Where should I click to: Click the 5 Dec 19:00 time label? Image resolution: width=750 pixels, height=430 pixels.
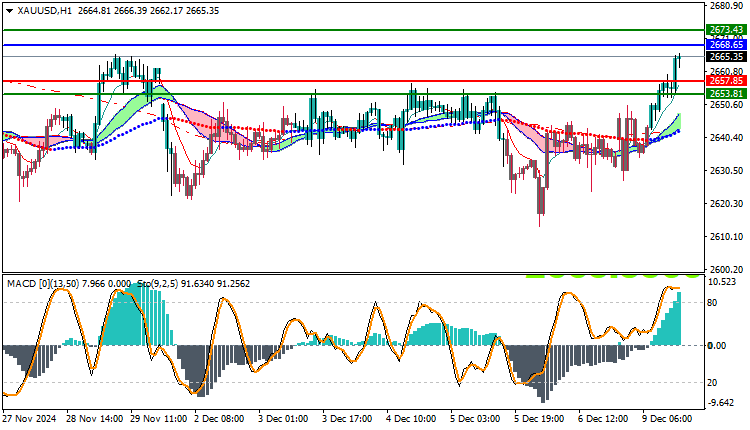[539, 419]
